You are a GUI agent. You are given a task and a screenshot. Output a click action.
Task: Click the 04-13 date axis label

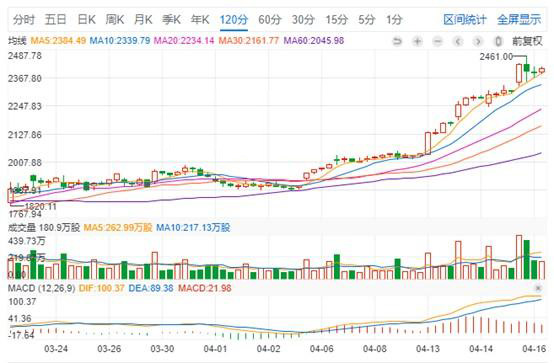[x=428, y=349]
